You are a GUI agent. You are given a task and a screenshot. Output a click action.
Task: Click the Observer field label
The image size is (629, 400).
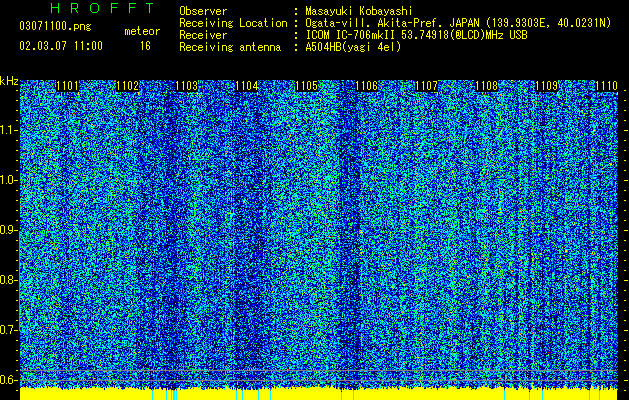pyautogui.click(x=203, y=11)
